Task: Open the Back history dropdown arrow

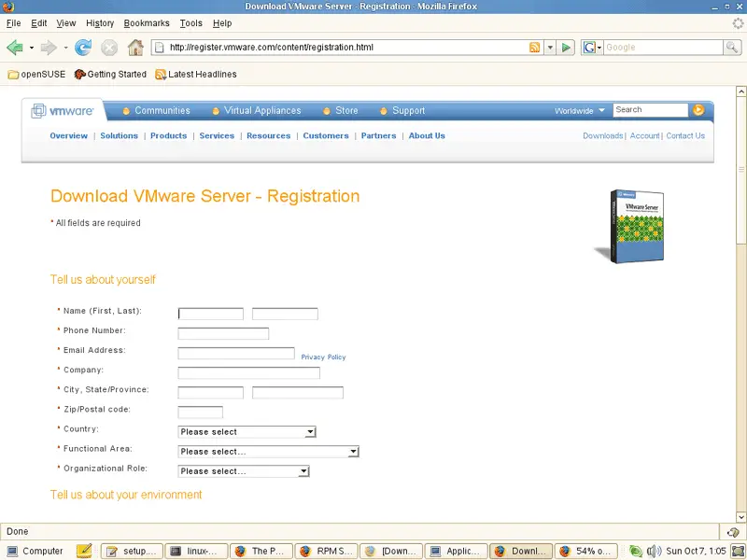Action: click(32, 48)
